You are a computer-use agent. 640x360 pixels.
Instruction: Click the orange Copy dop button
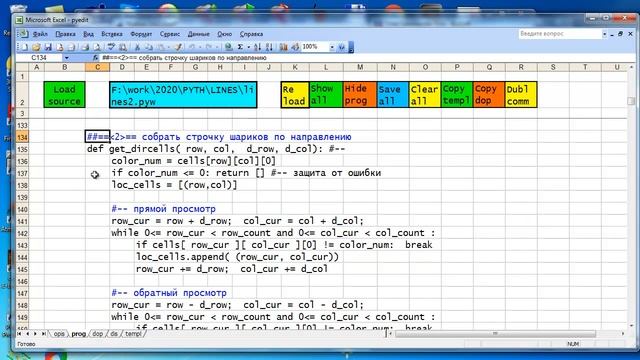pyautogui.click(x=489, y=95)
